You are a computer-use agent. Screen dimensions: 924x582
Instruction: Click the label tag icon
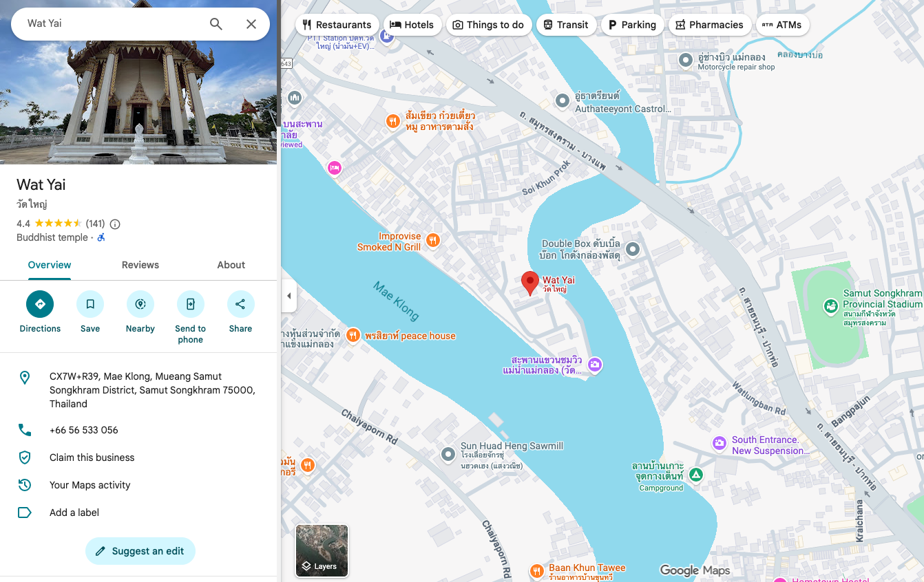pos(25,513)
